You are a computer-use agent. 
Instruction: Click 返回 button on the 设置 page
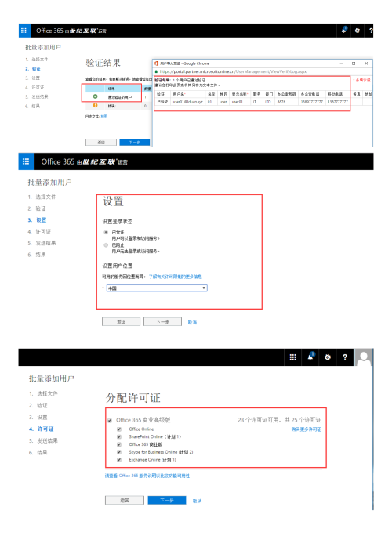(122, 321)
